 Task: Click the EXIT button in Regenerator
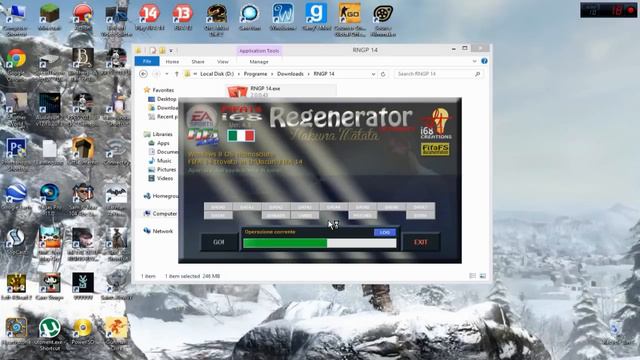[x=420, y=242]
